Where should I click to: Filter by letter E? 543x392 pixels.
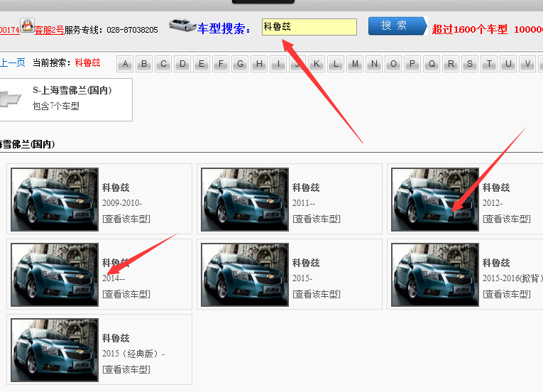pos(202,64)
